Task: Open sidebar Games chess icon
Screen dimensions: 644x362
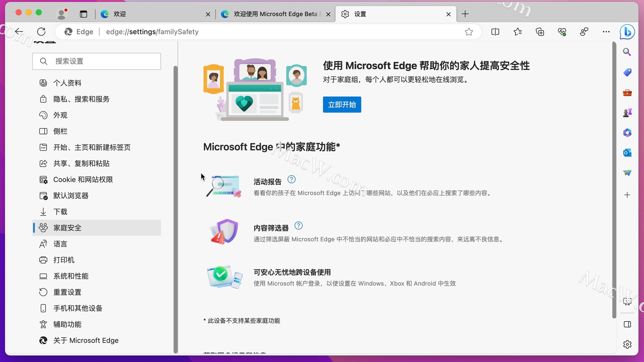Action: (x=627, y=113)
